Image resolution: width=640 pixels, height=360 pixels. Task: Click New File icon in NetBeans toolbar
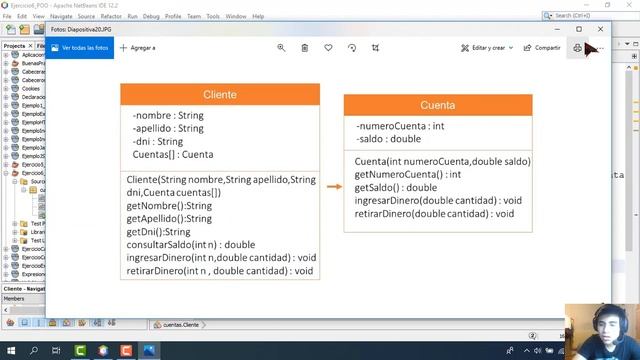tap(11, 29)
